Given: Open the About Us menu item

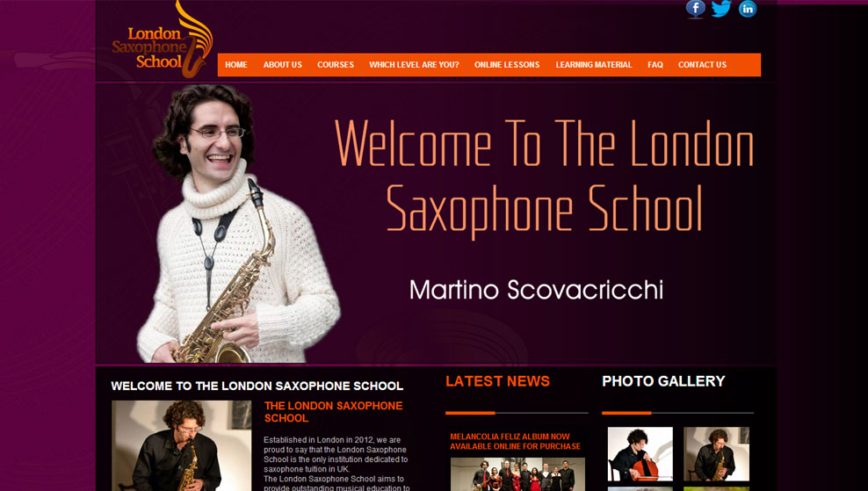Looking at the screenshot, I should click(283, 65).
